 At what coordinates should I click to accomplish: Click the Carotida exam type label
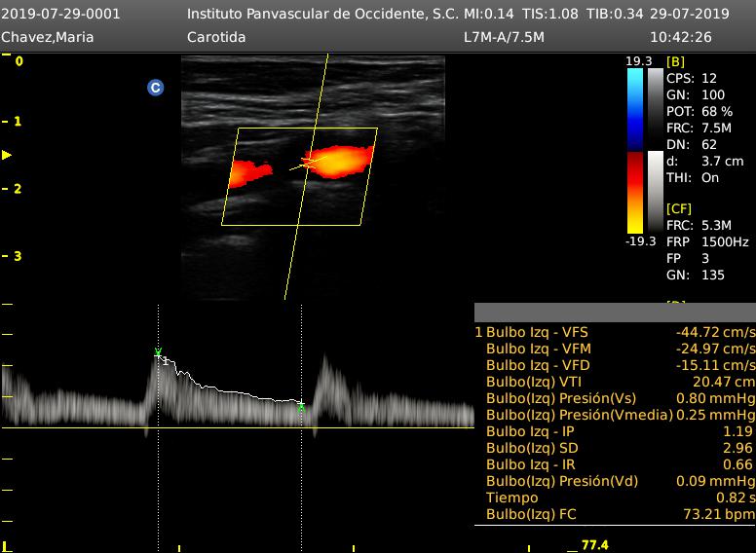pyautogui.click(x=216, y=37)
